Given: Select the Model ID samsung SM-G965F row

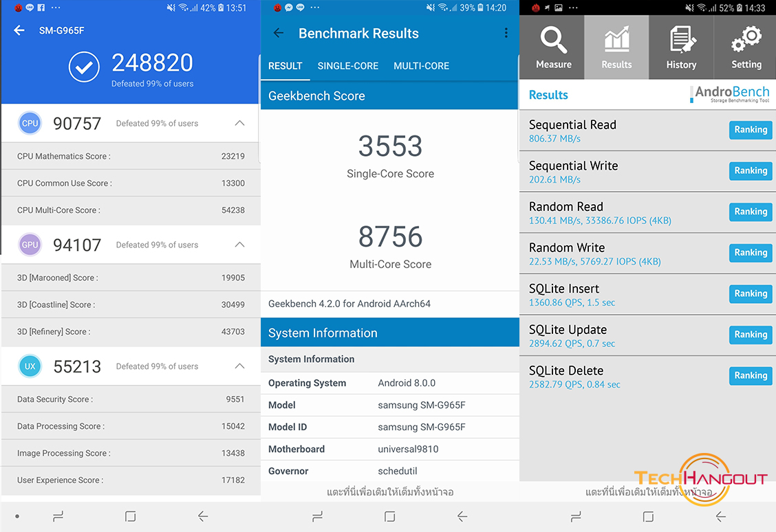Looking at the screenshot, I should coord(390,428).
